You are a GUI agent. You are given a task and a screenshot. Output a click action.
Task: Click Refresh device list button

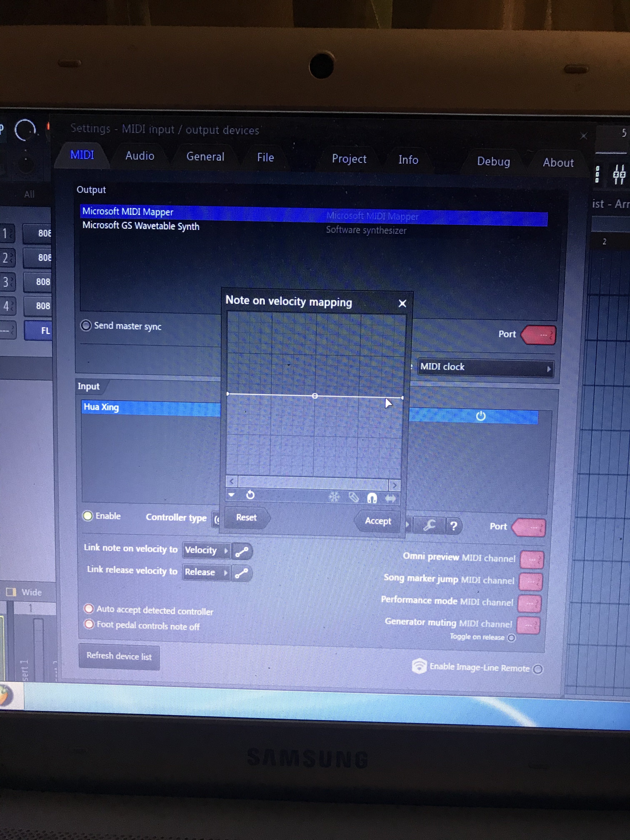tap(119, 656)
